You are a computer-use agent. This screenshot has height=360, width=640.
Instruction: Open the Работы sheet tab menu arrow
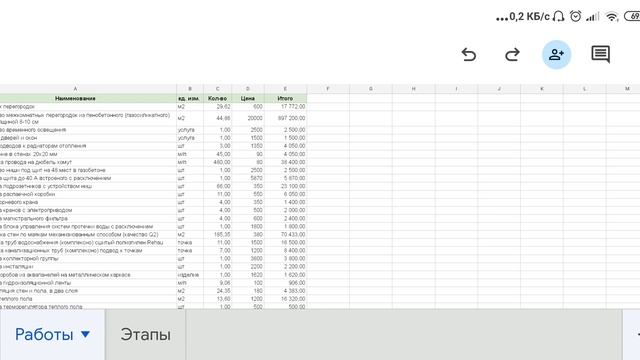click(x=85, y=334)
